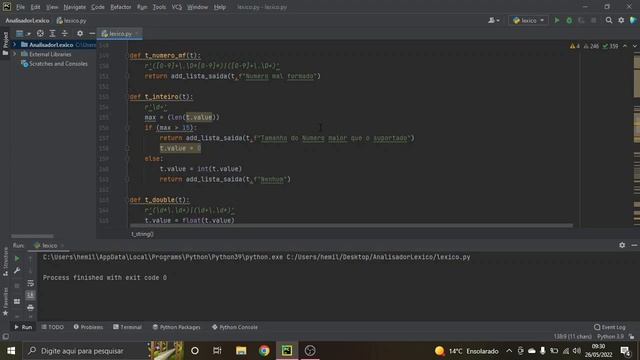Toggle scroll to end in Run console
Screen dimensions: 640x360
pos(31,295)
